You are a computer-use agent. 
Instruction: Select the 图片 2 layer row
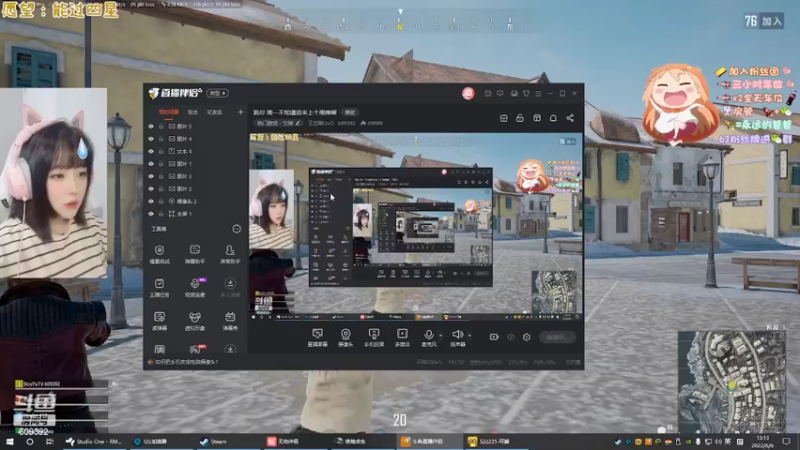tap(196, 189)
